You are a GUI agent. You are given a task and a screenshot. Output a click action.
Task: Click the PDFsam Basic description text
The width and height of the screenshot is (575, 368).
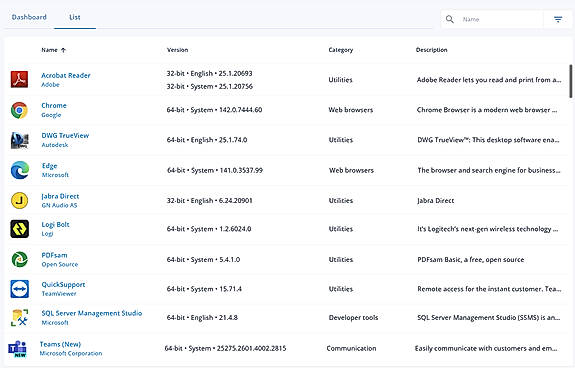tap(471, 260)
